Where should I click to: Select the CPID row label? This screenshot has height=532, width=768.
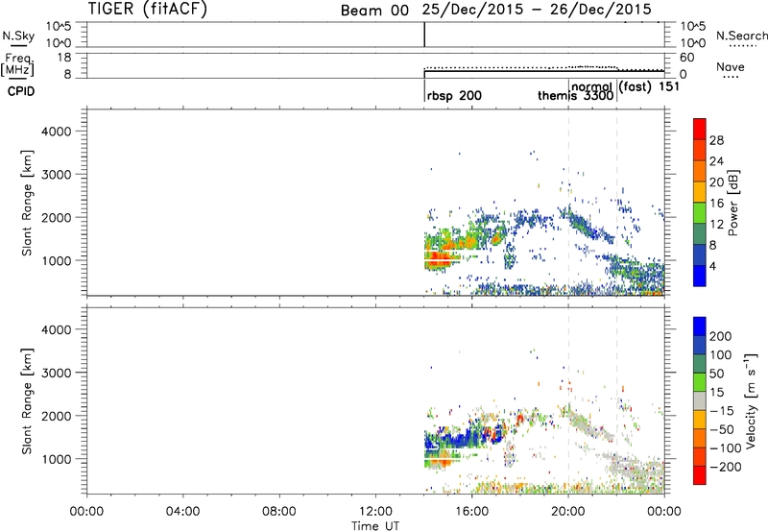[x=21, y=91]
